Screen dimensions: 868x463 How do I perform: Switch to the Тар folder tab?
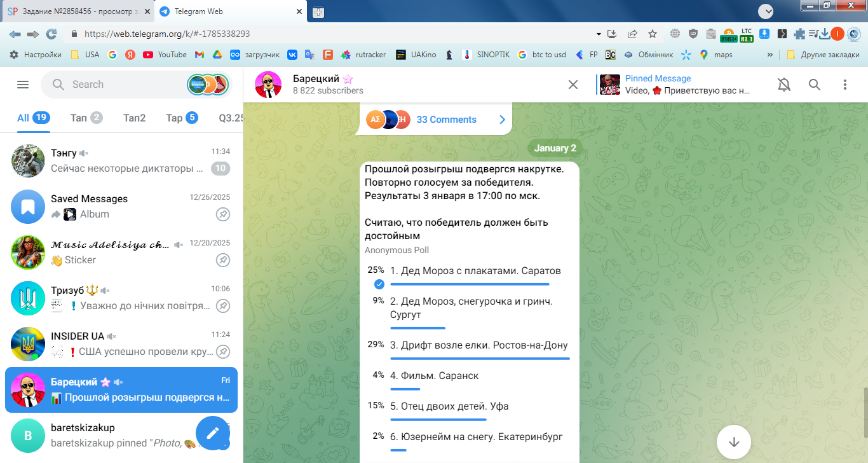click(x=182, y=118)
